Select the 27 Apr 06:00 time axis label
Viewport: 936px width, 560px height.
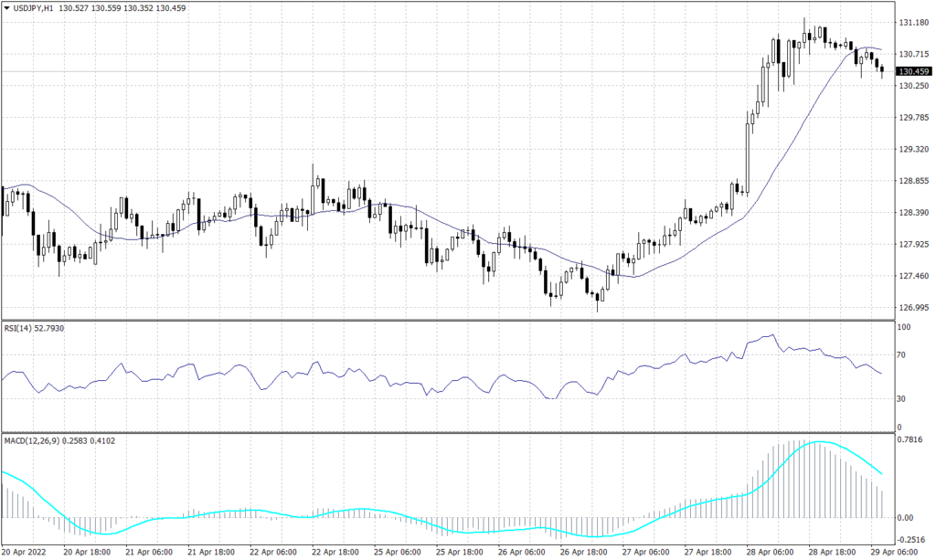click(x=645, y=553)
